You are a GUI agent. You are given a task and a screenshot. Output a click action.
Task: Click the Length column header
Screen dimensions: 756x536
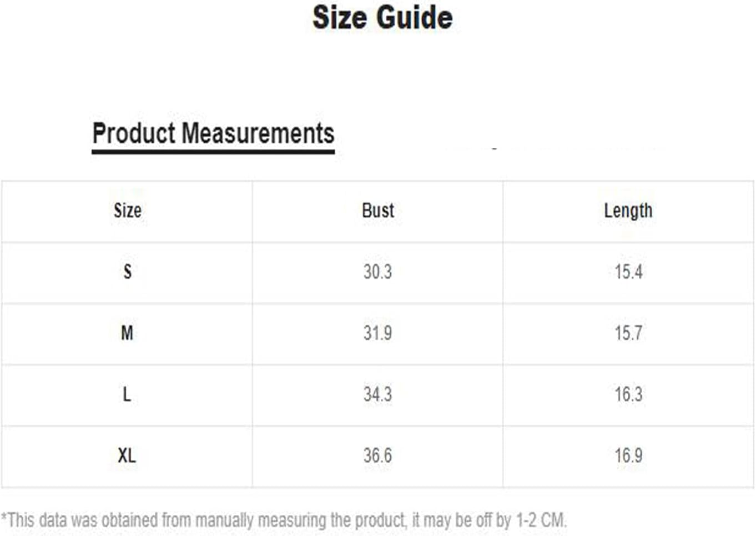628,211
